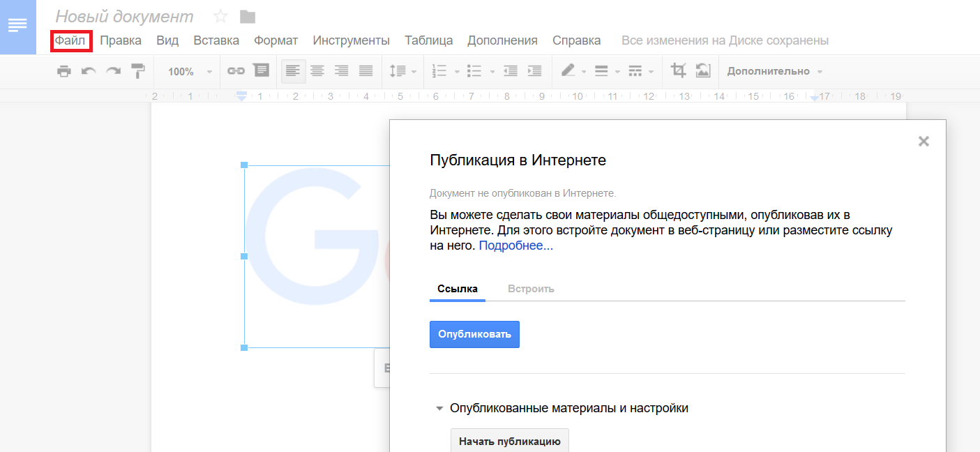Viewport: 980px width, 452px height.
Task: Open the Формат menu
Action: 276,40
